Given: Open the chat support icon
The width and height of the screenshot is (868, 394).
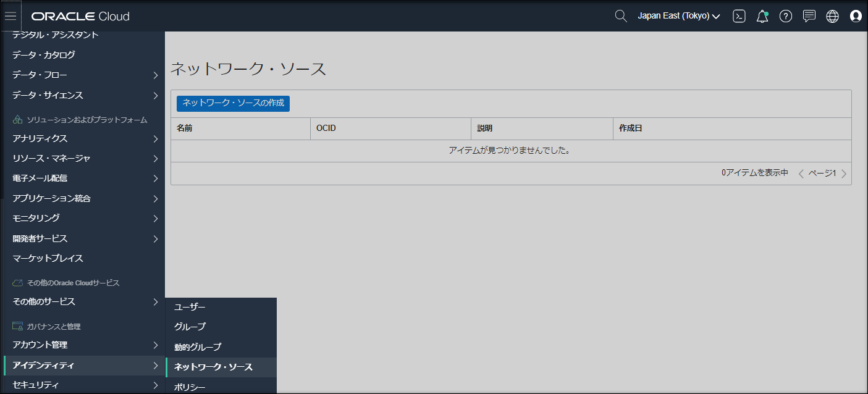Looking at the screenshot, I should coord(809,16).
